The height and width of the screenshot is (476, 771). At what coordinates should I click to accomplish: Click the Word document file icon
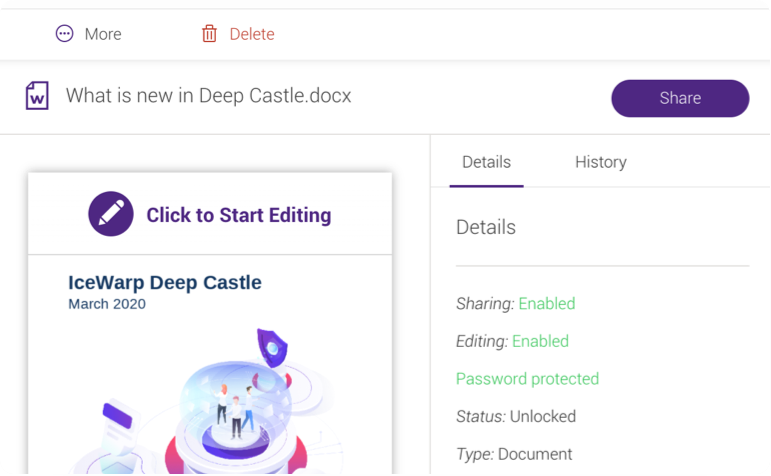[x=37, y=95]
